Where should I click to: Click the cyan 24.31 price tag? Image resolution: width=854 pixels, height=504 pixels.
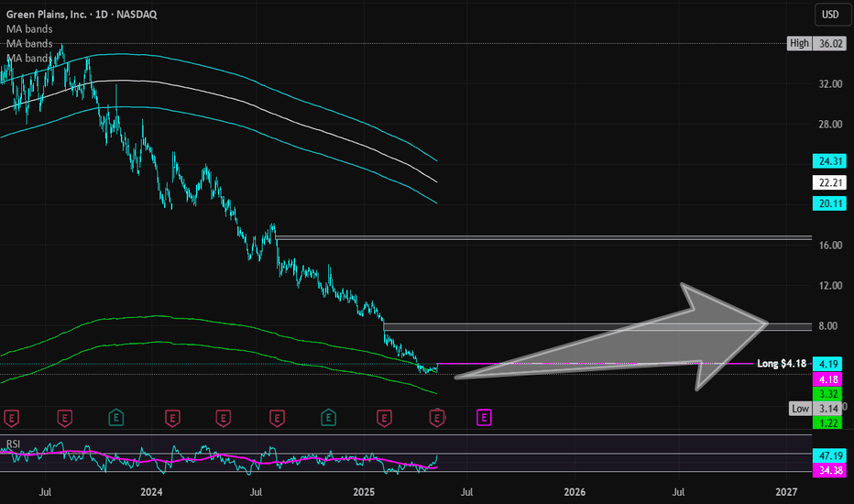[x=829, y=161]
